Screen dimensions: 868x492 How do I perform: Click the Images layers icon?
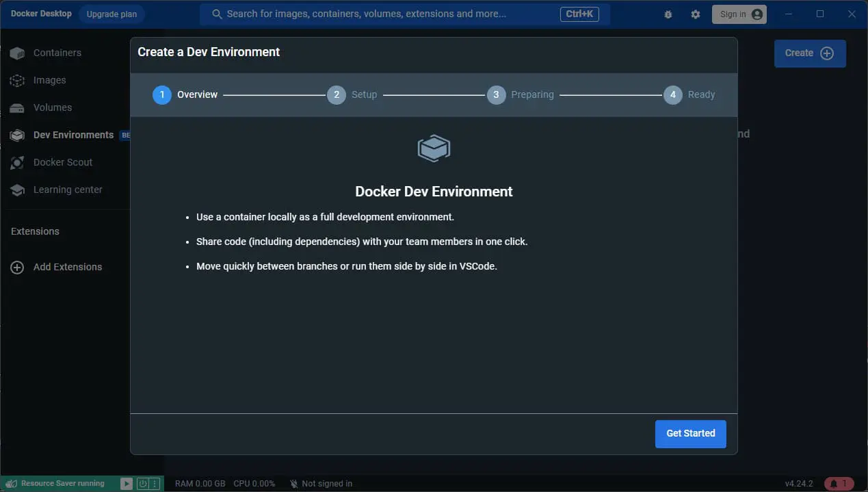coord(17,80)
